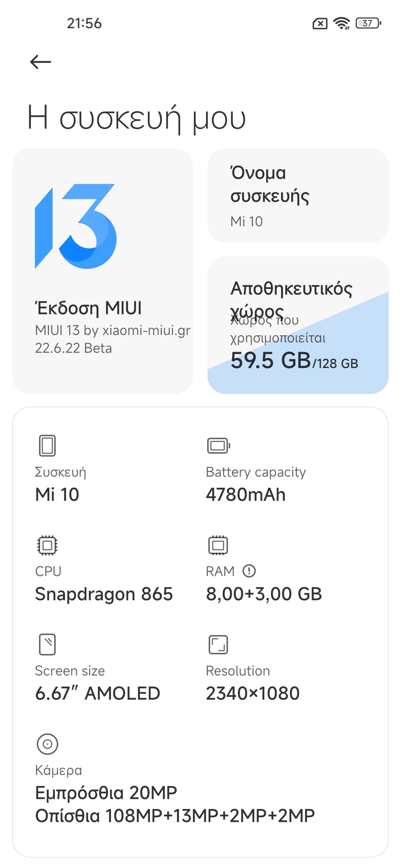Tap the camera lens icon
The image size is (401, 868).
point(47,744)
